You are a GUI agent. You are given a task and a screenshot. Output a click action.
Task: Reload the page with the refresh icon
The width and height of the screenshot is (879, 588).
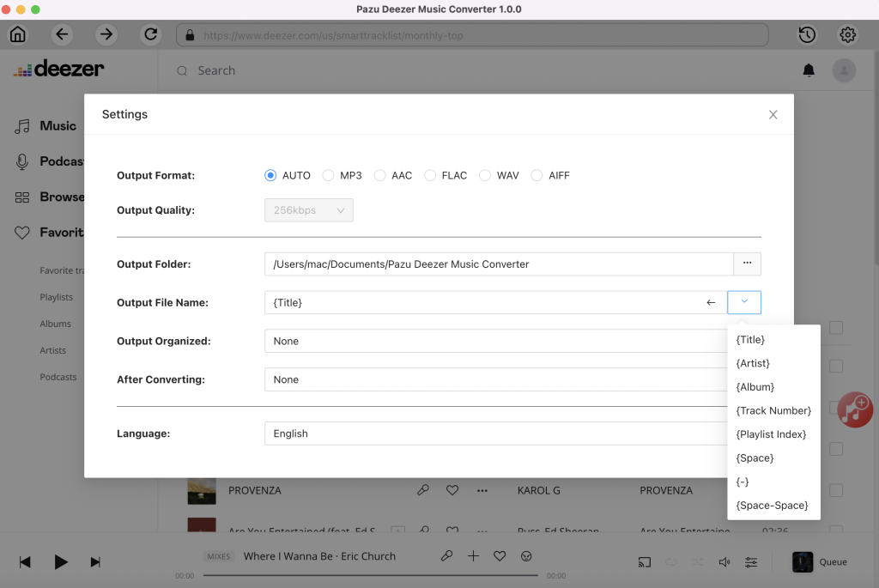151,34
